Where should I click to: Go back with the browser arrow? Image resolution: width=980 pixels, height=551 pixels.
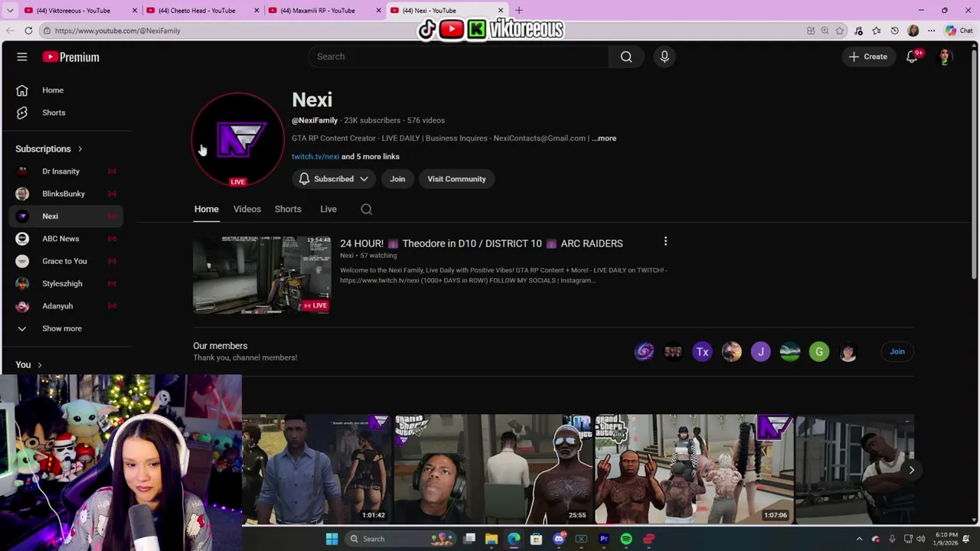click(x=10, y=31)
